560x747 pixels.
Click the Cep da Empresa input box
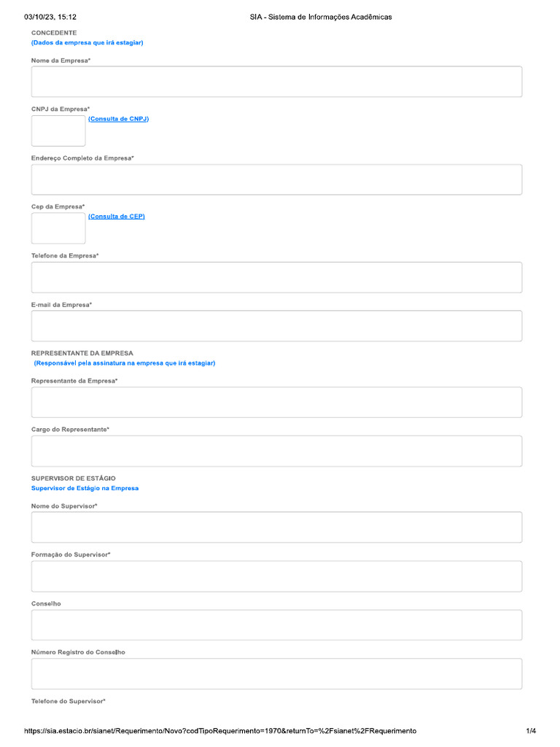58,228
